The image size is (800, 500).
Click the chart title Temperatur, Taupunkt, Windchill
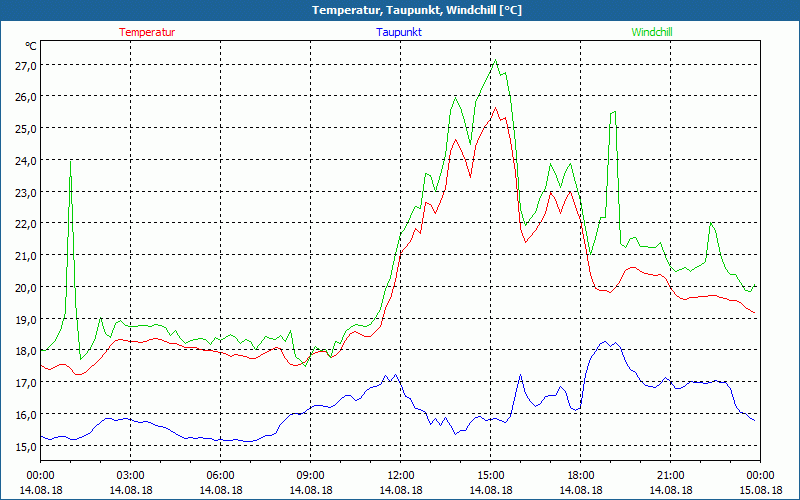tap(401, 10)
